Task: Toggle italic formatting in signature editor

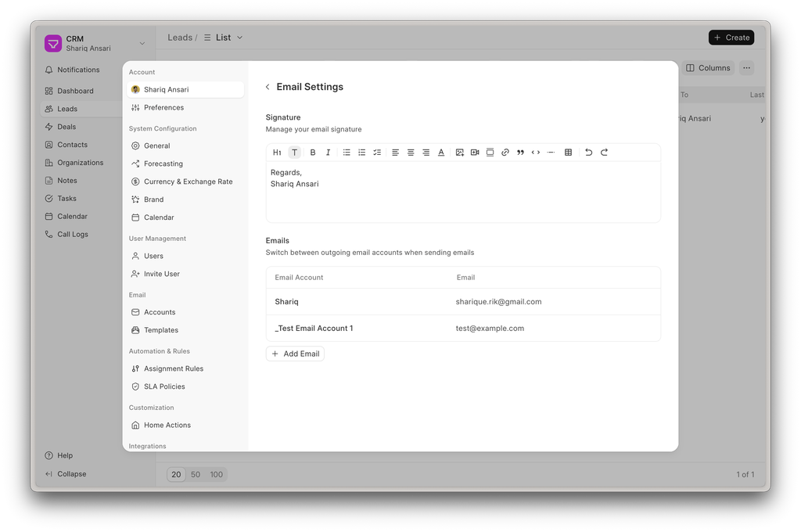Action: (328, 153)
